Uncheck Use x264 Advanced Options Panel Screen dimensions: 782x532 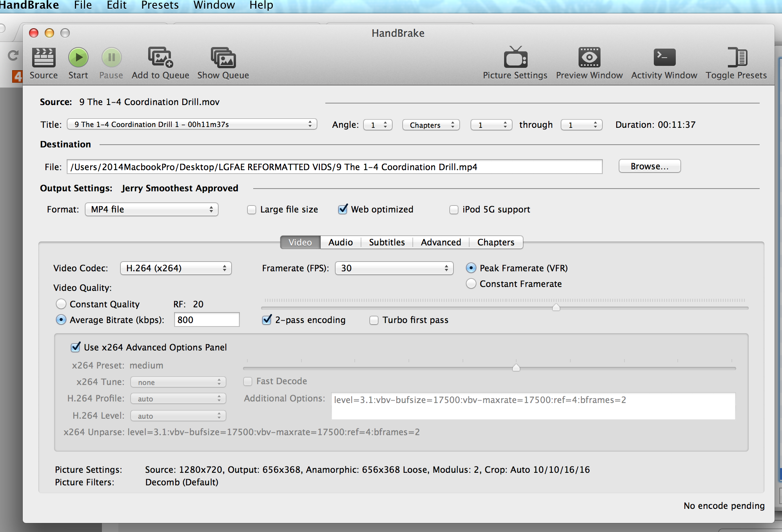point(76,347)
